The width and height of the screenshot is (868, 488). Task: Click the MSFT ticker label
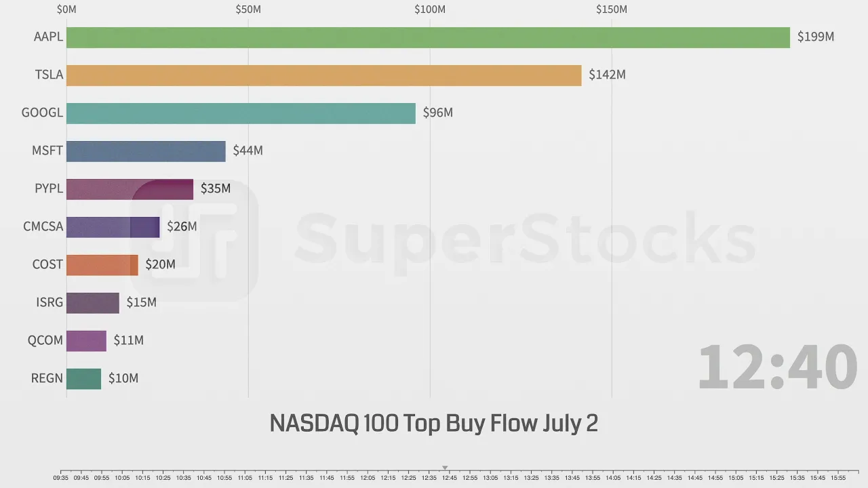coord(47,150)
